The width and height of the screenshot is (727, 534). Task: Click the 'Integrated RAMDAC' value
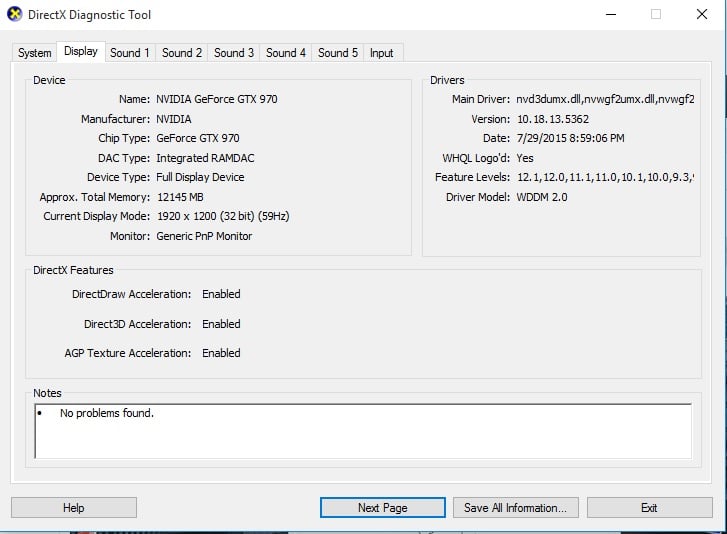coord(205,158)
